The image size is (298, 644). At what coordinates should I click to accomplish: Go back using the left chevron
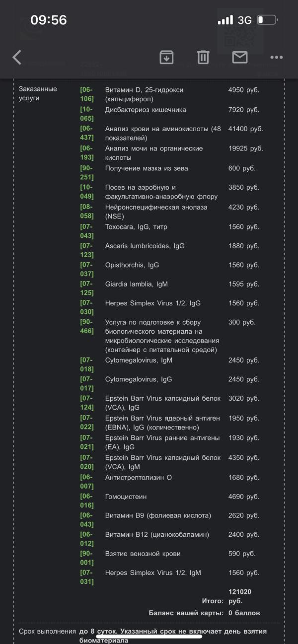point(17,58)
